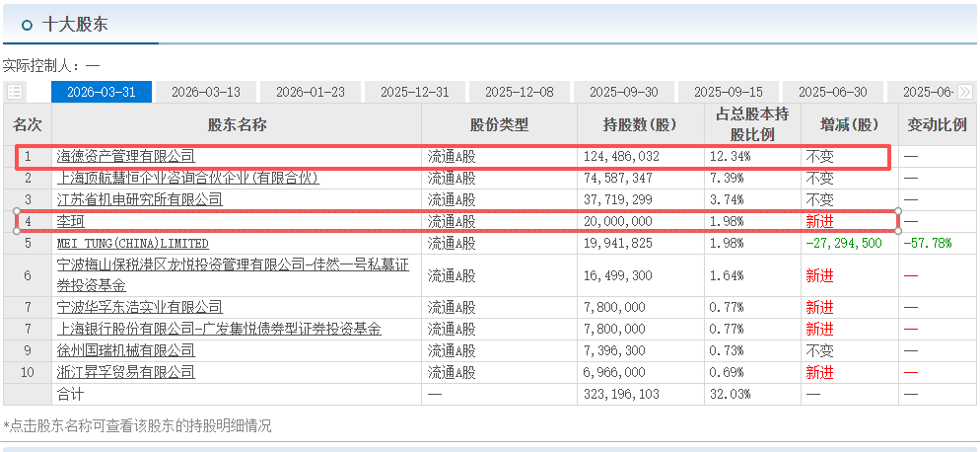Open 浙江昇孚贸易有限公司 shareholder link
This screenshot has width=980, height=452.
coord(125,372)
